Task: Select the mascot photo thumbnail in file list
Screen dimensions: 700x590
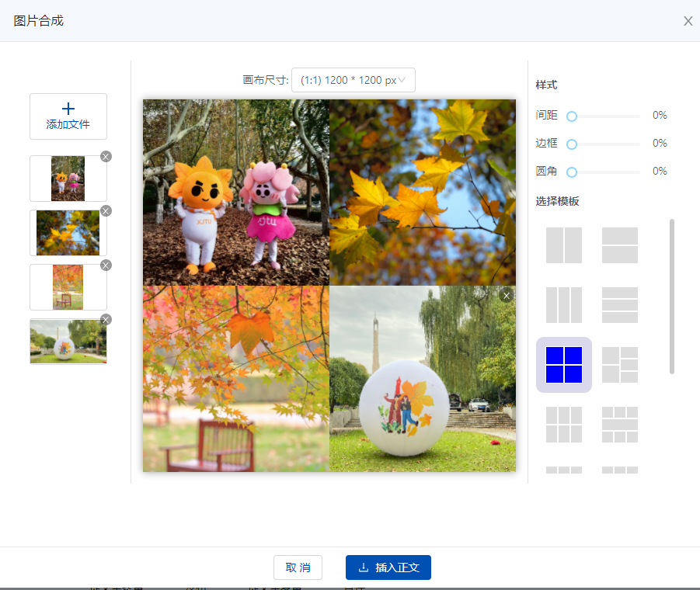Action: point(68,179)
